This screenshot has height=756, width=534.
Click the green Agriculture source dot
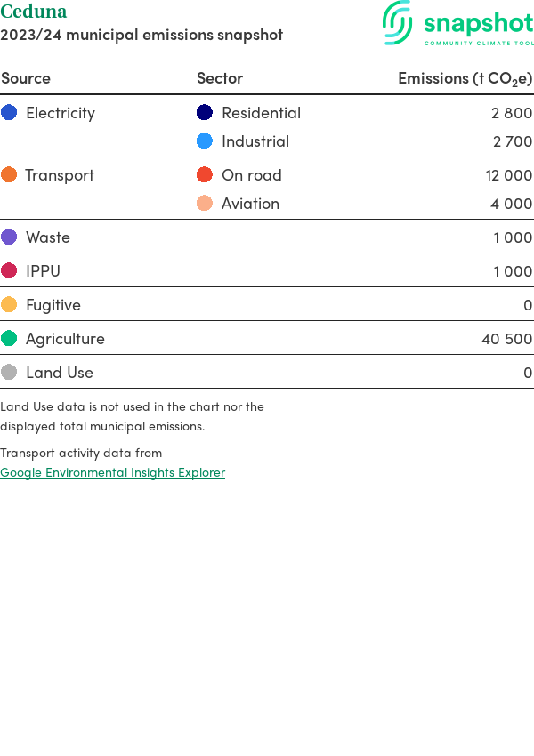coord(9,338)
